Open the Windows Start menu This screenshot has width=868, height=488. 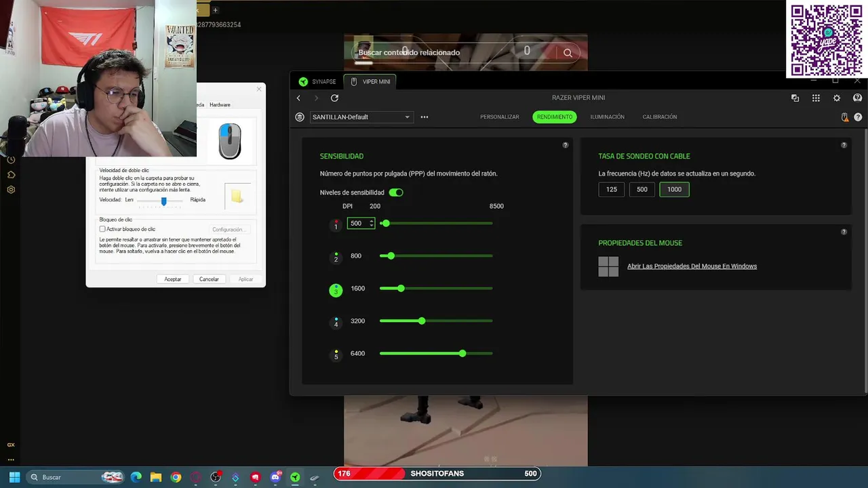click(x=14, y=477)
